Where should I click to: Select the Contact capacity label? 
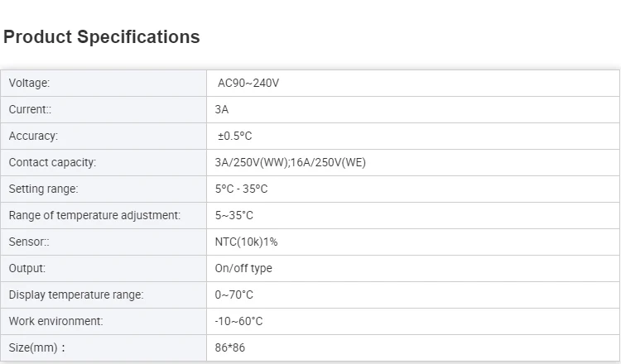pyautogui.click(x=52, y=163)
